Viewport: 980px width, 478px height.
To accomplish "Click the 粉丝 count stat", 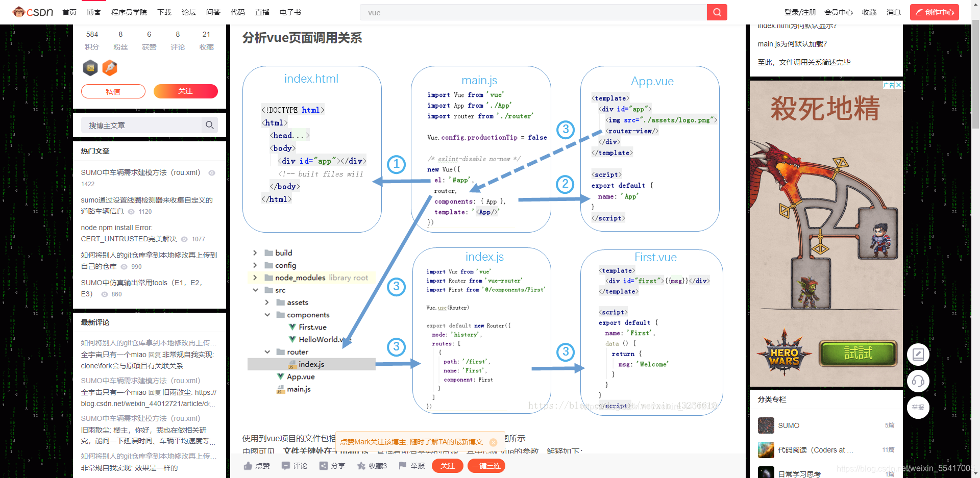I will [120, 40].
